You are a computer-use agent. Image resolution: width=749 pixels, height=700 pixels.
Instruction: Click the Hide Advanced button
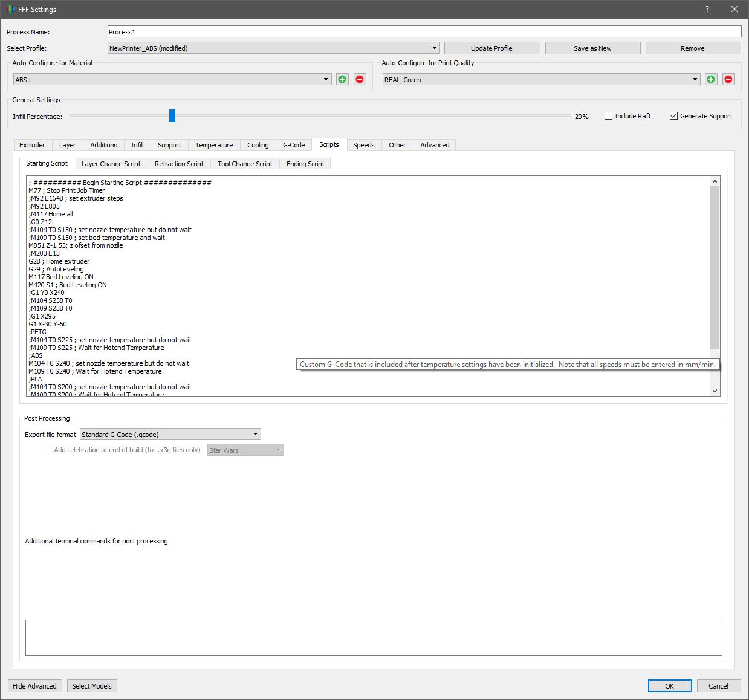coord(34,686)
